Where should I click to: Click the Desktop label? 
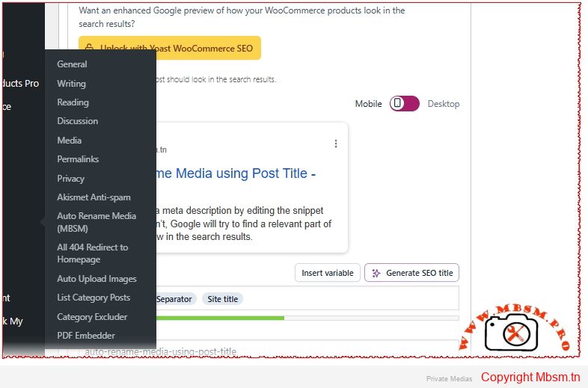[x=444, y=104]
